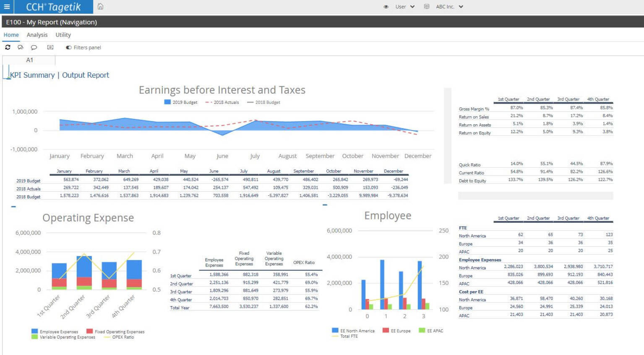Toggle 2019 Budget series in EBIT legend
This screenshot has height=355, width=644.
(167, 102)
